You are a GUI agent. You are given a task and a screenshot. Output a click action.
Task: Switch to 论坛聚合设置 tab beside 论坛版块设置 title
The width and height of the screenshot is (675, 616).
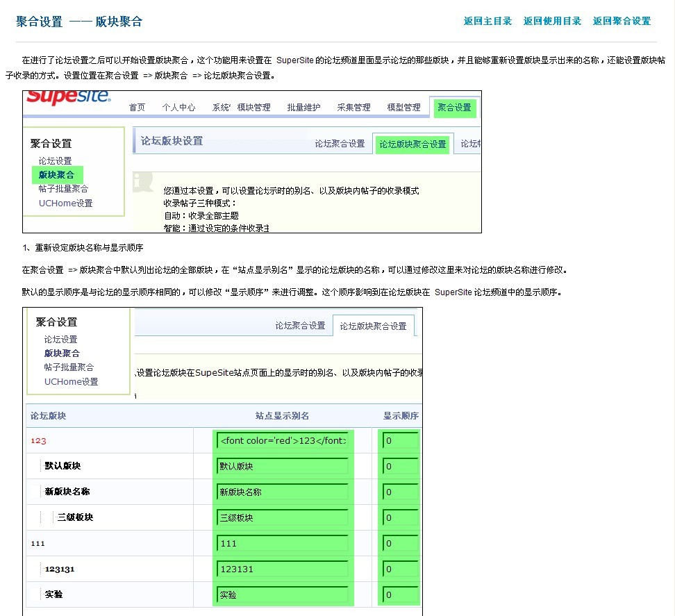coord(340,143)
